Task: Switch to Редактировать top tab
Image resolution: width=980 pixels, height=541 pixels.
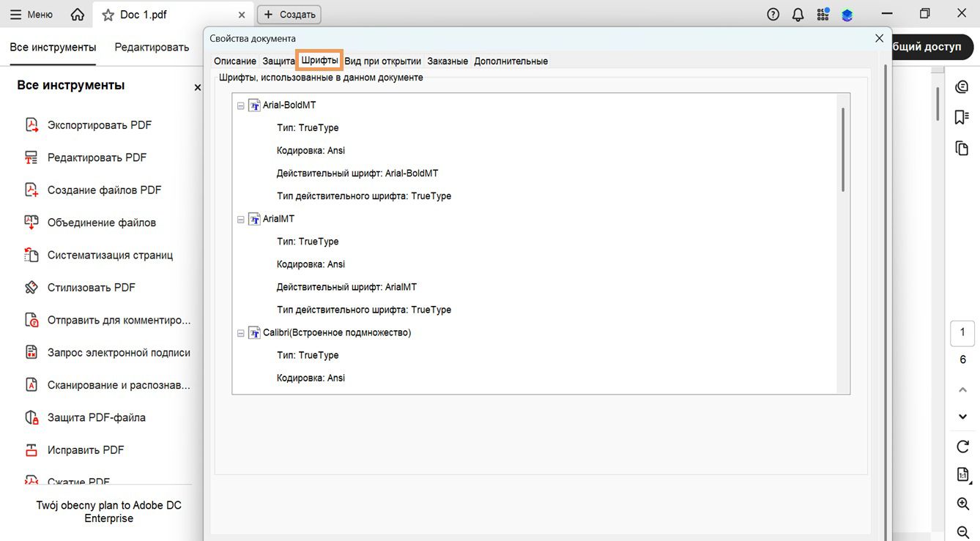Action: [152, 47]
